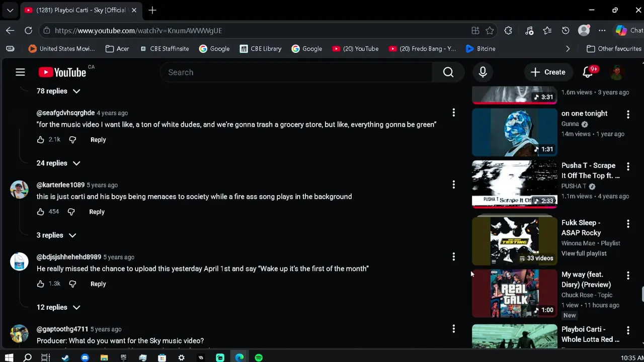
Task: Refresh the page with the reload icon
Action: tap(28, 31)
